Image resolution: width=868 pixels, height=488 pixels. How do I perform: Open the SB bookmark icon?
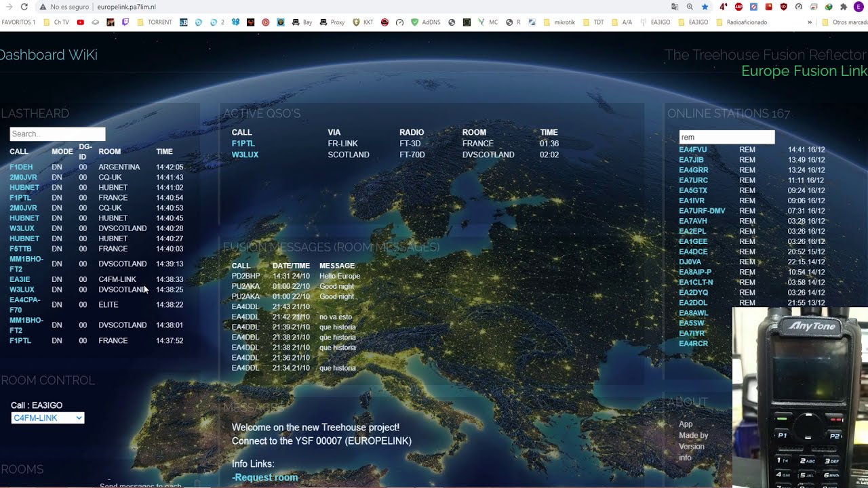(184, 22)
